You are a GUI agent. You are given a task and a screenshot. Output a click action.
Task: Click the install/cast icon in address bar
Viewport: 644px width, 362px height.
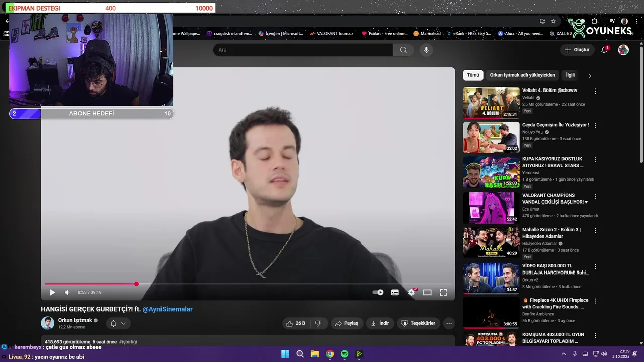tap(542, 21)
